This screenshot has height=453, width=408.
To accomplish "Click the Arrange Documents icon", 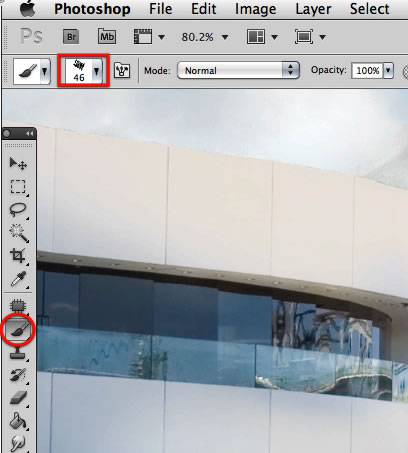I will [x=256, y=36].
